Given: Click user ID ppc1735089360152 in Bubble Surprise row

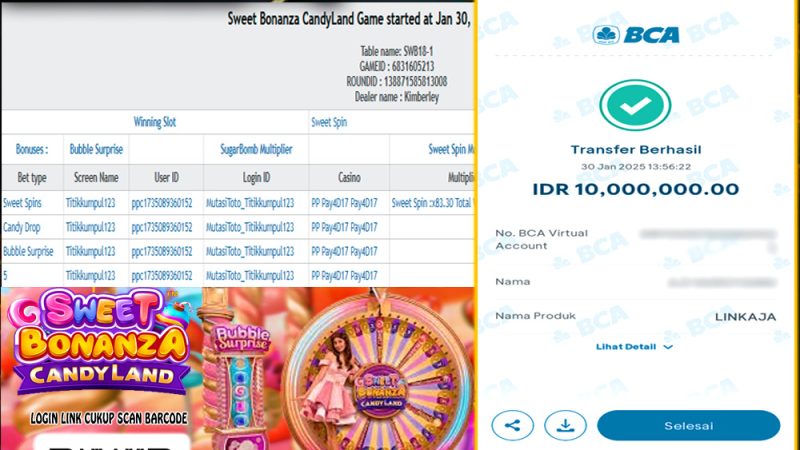Looking at the screenshot, I should tap(162, 252).
